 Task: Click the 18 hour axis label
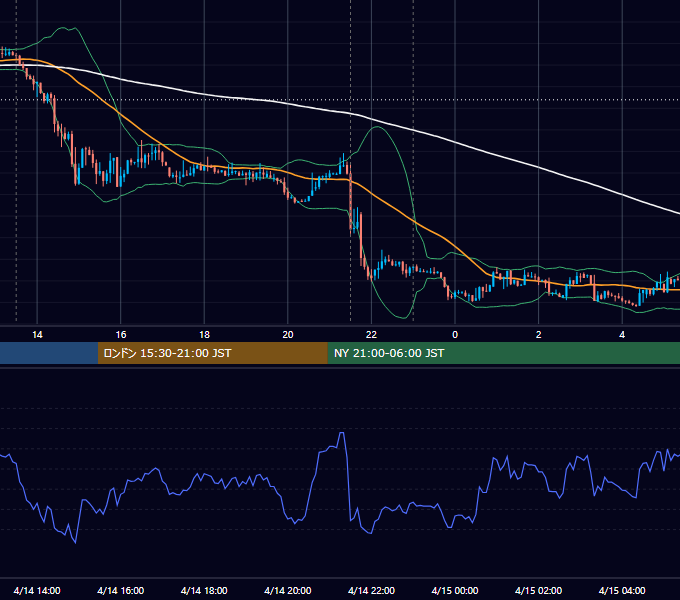tap(204, 335)
